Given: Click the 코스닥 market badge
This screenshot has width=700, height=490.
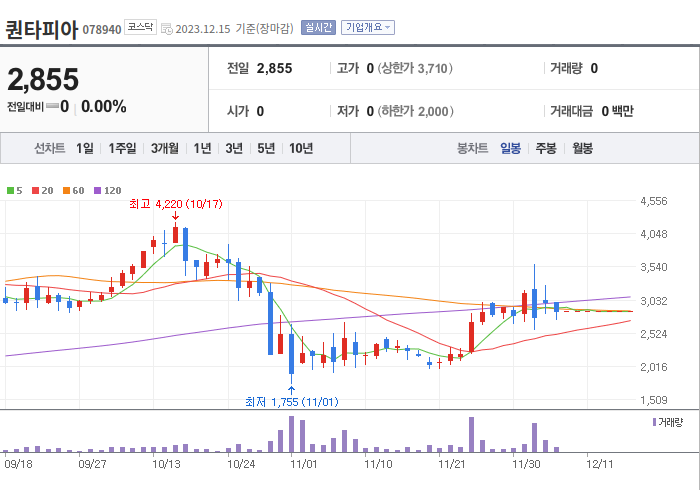Looking at the screenshot, I should [140, 27].
